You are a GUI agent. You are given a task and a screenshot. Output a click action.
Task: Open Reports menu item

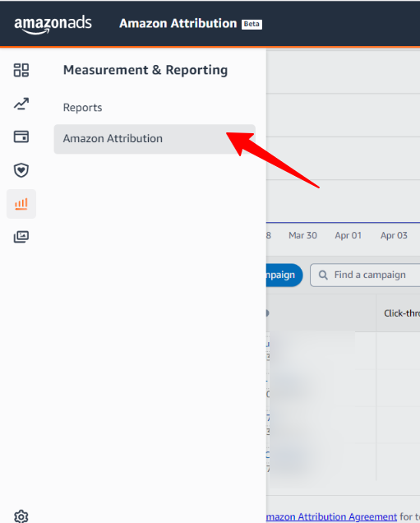(83, 108)
